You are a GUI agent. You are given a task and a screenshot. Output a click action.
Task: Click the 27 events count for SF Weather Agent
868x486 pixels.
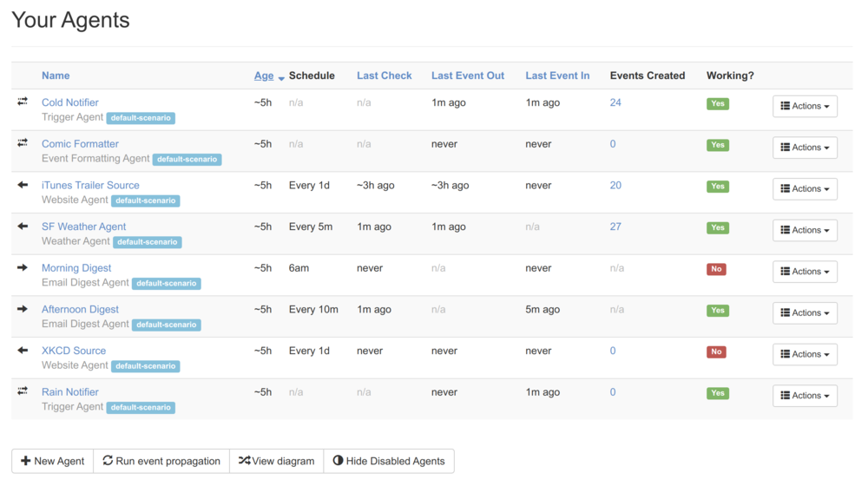pyautogui.click(x=615, y=227)
